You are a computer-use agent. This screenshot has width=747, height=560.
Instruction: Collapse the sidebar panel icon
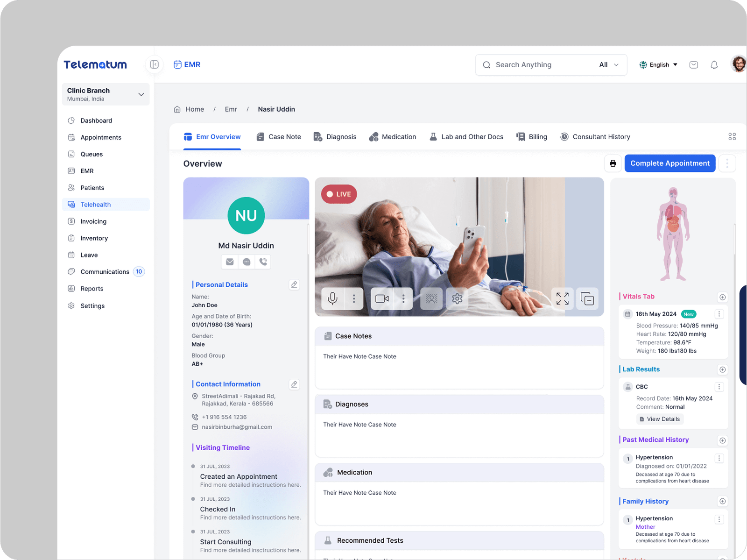click(155, 64)
